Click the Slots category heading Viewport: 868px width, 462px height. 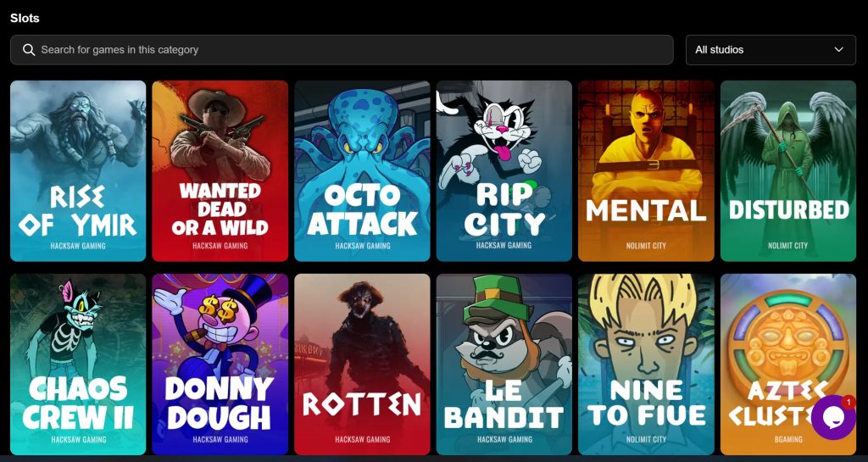click(x=25, y=19)
